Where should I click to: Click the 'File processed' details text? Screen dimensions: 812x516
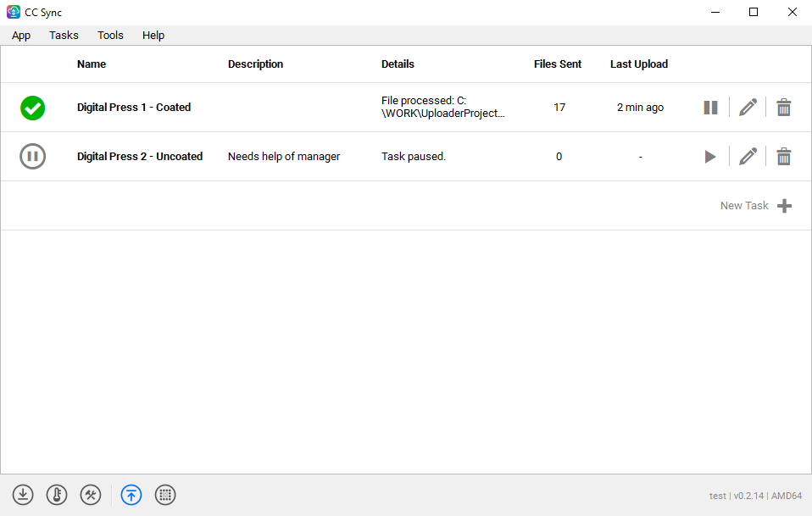pos(442,107)
